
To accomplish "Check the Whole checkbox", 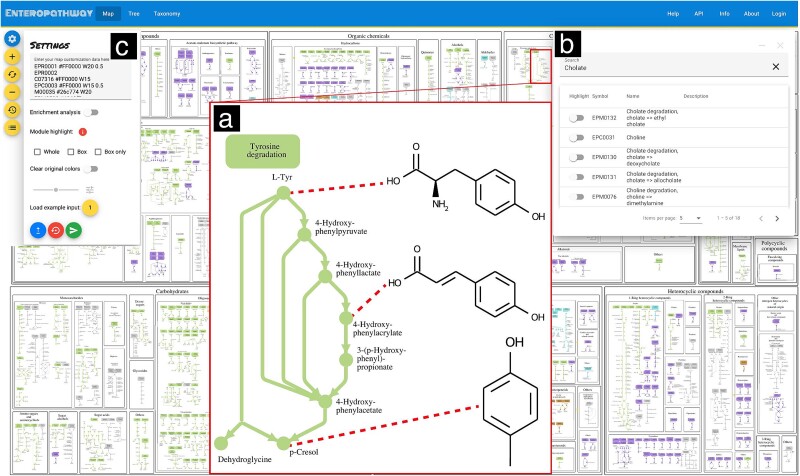I will click(37, 152).
